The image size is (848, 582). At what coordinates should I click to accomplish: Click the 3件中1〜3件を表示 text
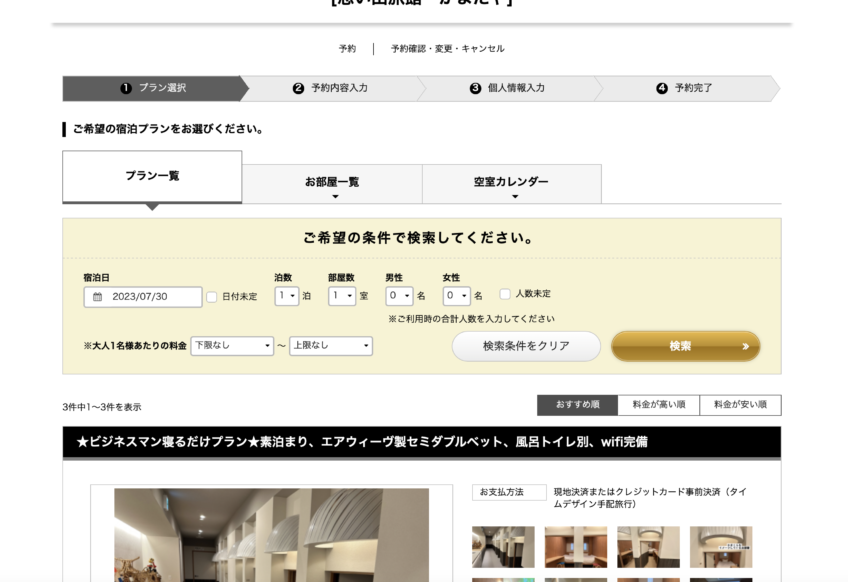pyautogui.click(x=102, y=407)
